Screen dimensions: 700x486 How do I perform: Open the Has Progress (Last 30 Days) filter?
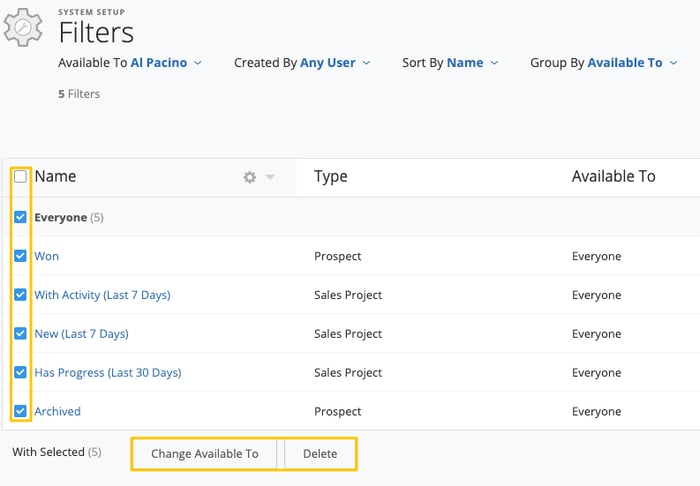tap(108, 372)
